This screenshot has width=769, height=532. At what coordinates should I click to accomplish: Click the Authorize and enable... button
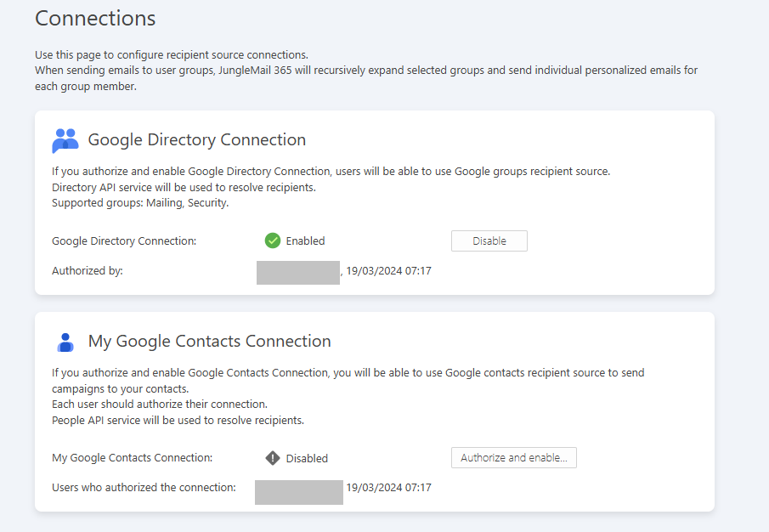click(513, 457)
